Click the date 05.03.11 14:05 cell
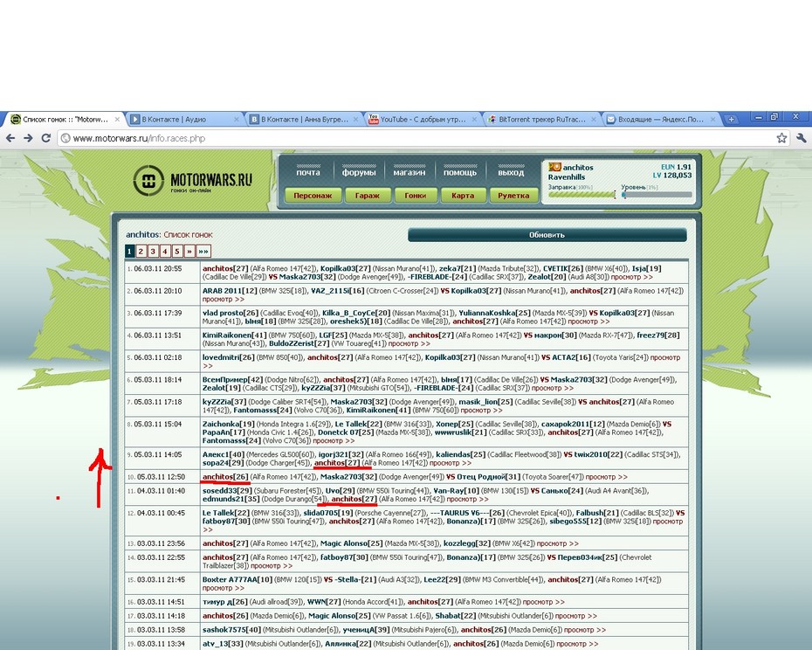812x650 pixels. click(x=158, y=454)
